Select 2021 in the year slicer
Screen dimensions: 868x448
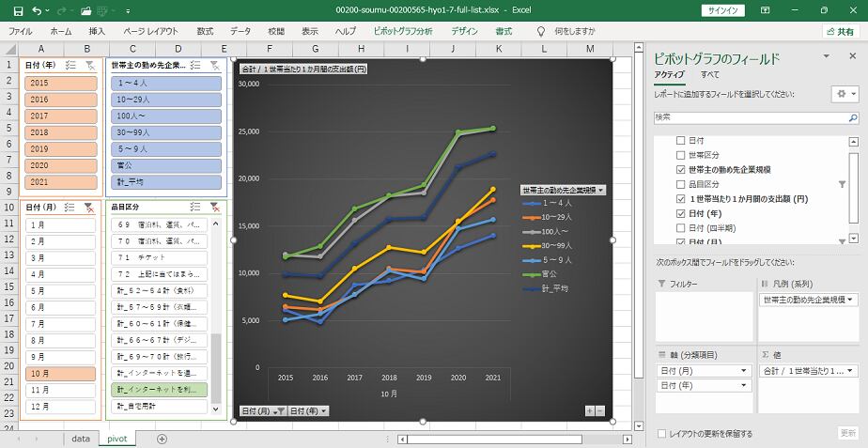coord(60,181)
